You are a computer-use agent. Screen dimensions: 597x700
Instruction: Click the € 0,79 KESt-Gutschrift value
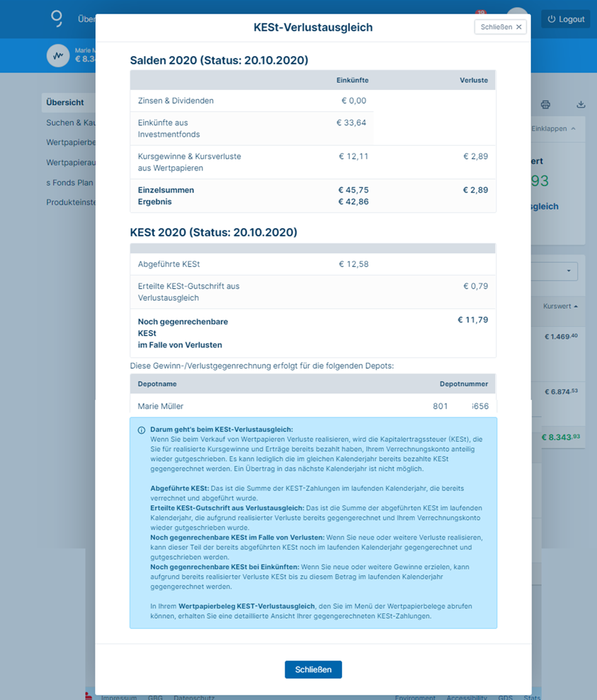(x=475, y=286)
